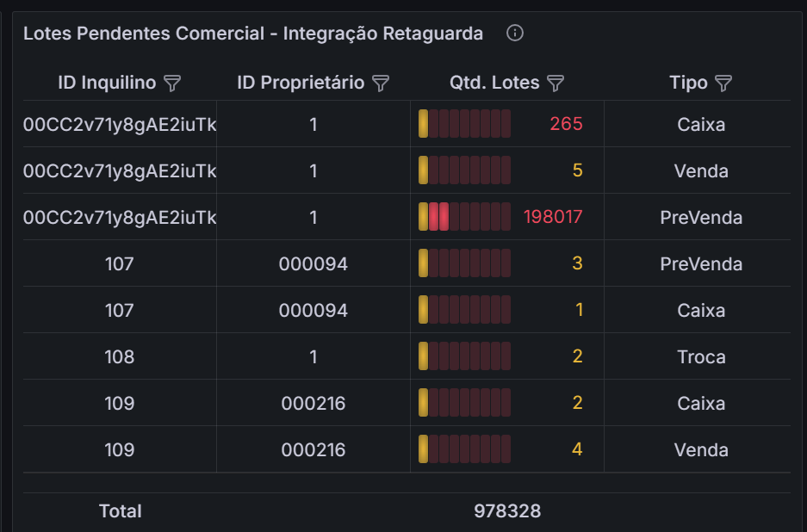Sort by the ID Inquilino column header
The height and width of the screenshot is (532, 807).
point(107,84)
